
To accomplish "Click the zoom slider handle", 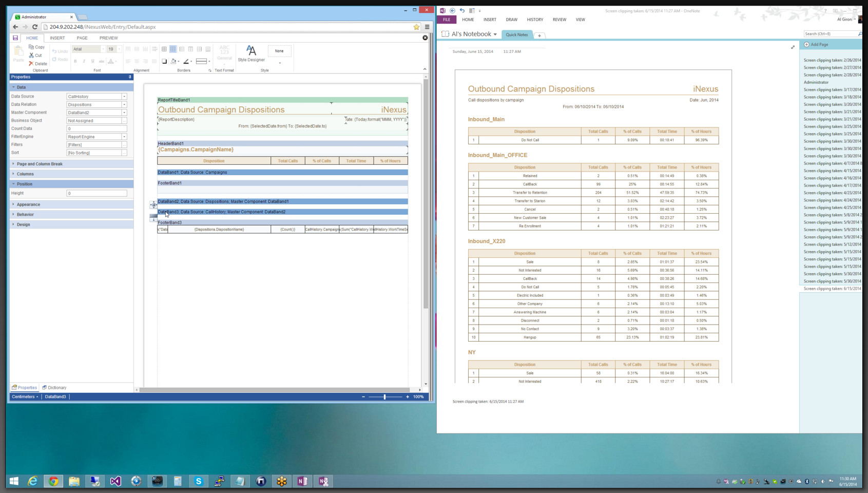I will click(x=384, y=397).
